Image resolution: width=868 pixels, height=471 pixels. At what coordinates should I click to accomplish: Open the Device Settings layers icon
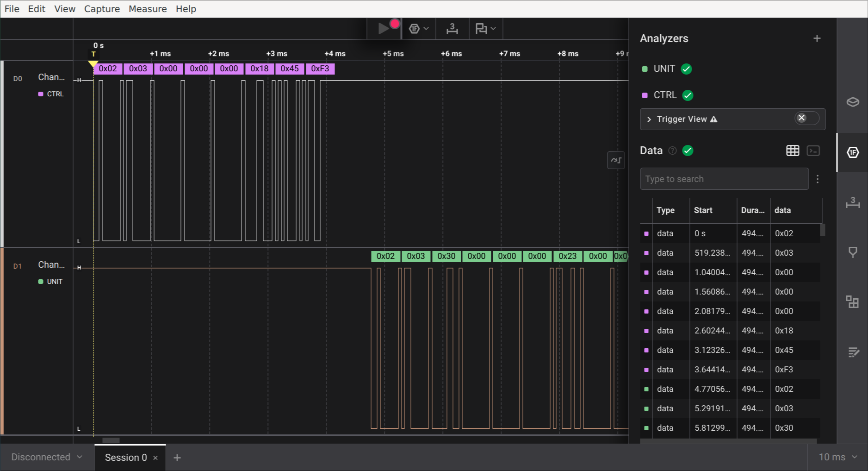pos(852,102)
